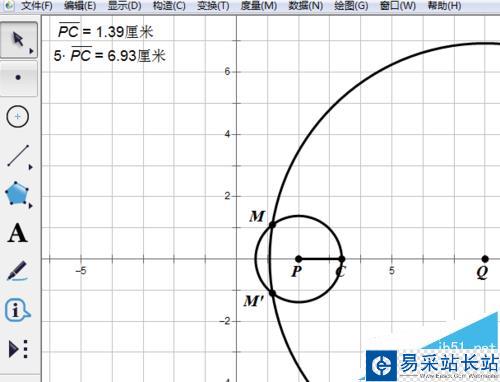The image size is (500, 382).
Task: Expand Polygon tool variants flyout
Action: pyautogui.click(x=31, y=206)
